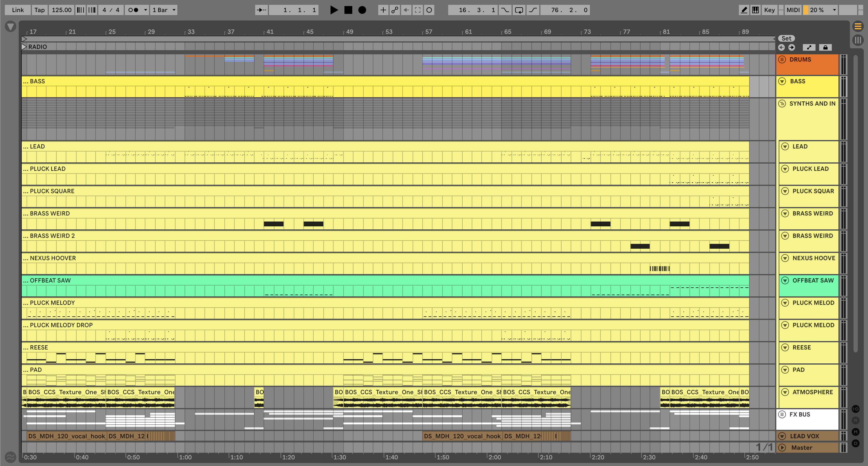
Task: Toggle Draw Mode pencil icon
Action: tap(744, 10)
